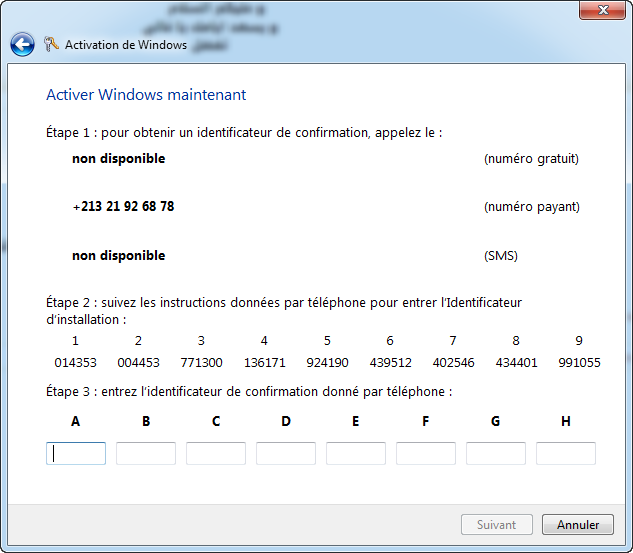Click the Étape 1 instruction line

[x=244, y=133]
